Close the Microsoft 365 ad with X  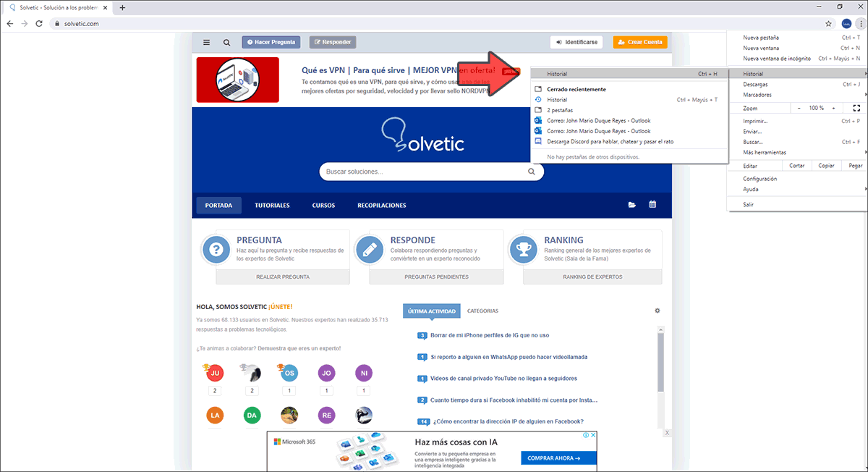(593, 435)
